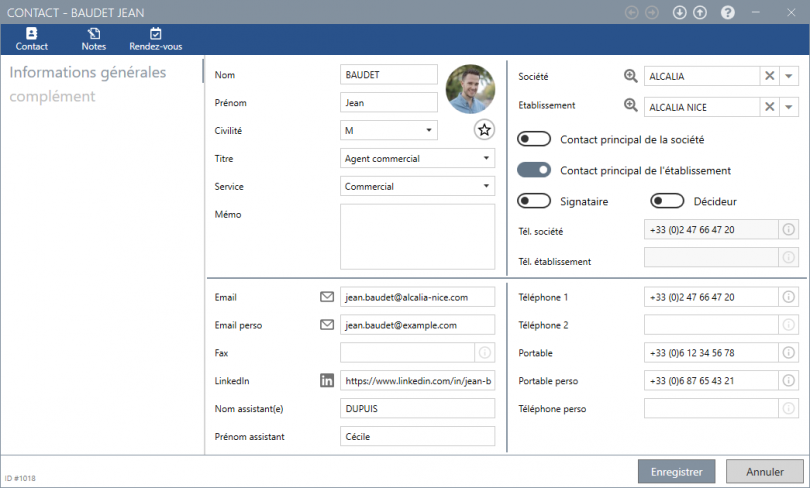The image size is (810, 488).
Task: Search Société with magnifier icon
Action: (630, 76)
